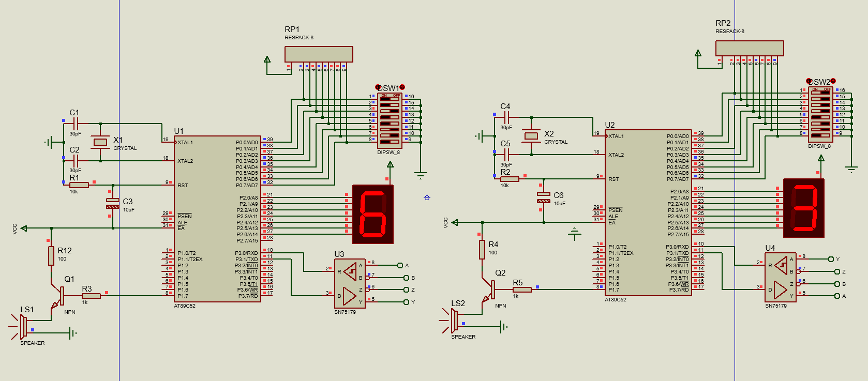The image size is (868, 381).
Task: Click the 'AT89C52' label under U1
Action: coord(185,306)
